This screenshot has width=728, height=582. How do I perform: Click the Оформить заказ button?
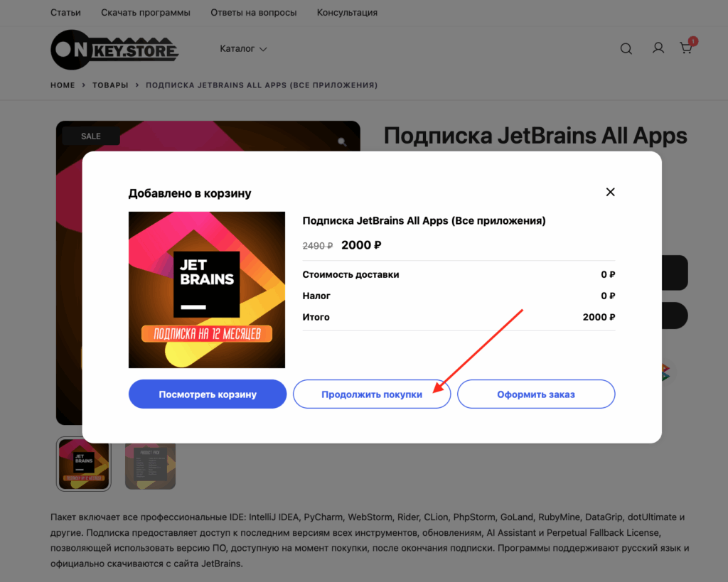(536, 394)
